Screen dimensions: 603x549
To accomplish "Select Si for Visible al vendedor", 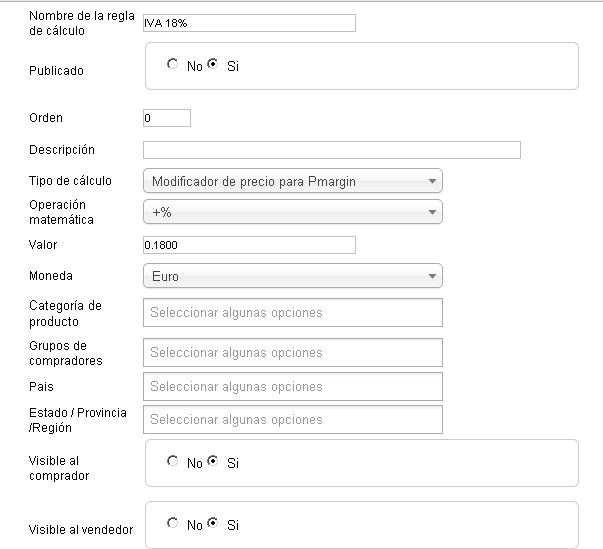I will (x=213, y=523).
